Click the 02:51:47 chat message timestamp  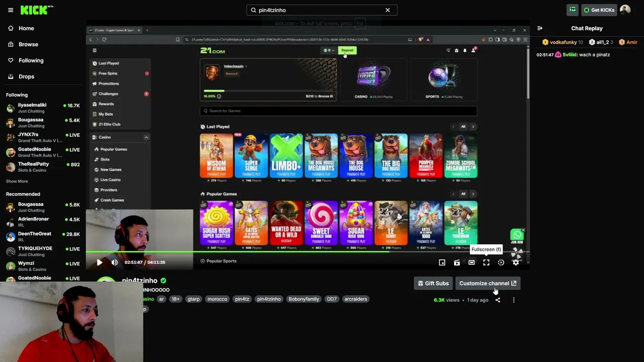tap(545, 55)
